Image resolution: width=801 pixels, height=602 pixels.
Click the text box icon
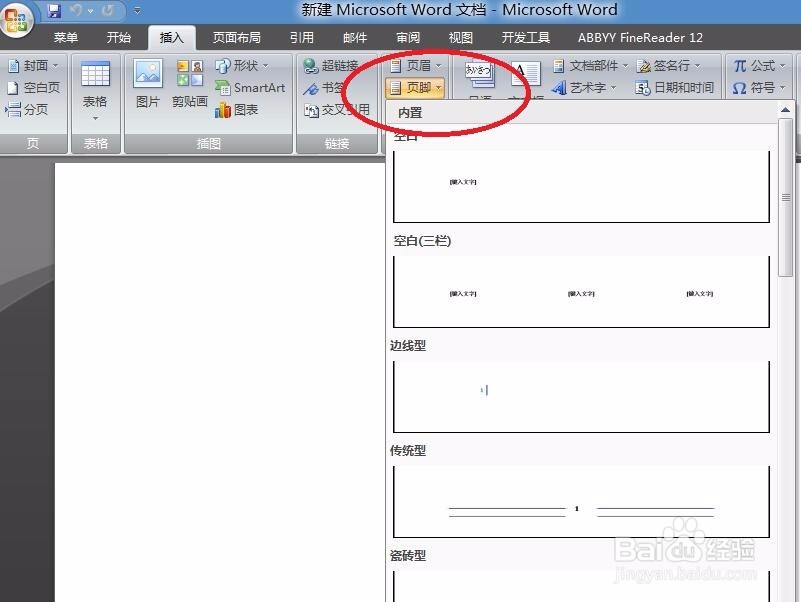coord(527,75)
